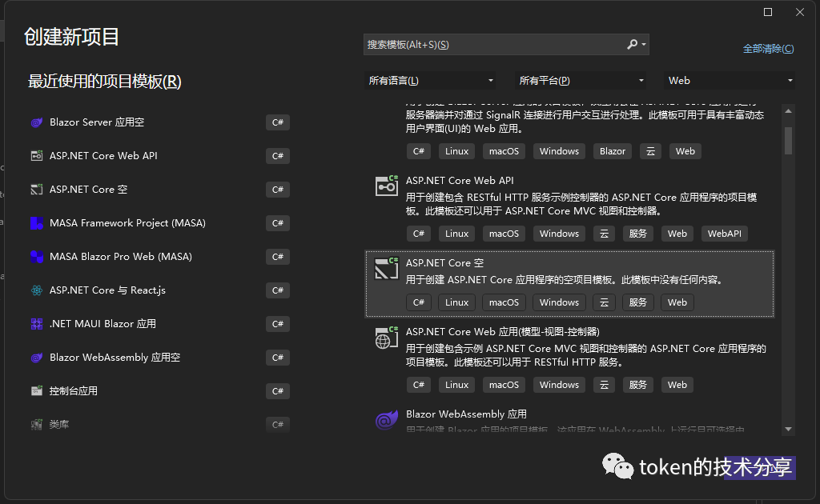
Task: Click the Blazor WebAssembly 应用空 icon
Action: point(37,358)
